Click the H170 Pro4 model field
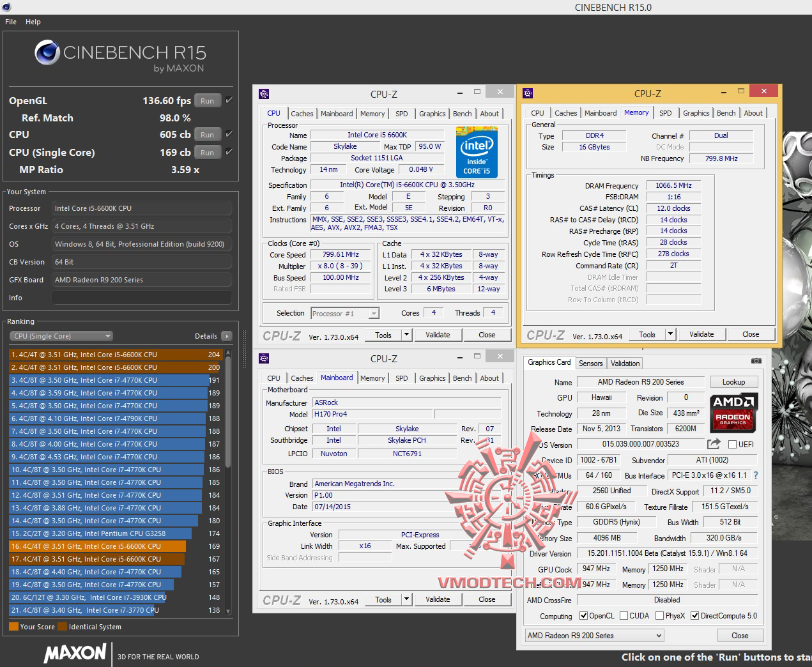The height and width of the screenshot is (667, 812). point(373,414)
